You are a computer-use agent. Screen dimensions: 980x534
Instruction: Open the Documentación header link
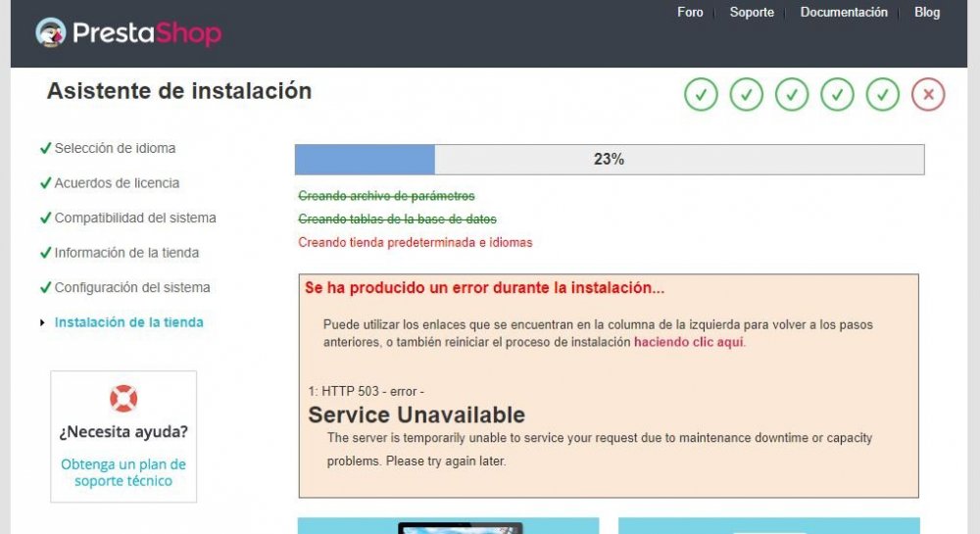844,12
